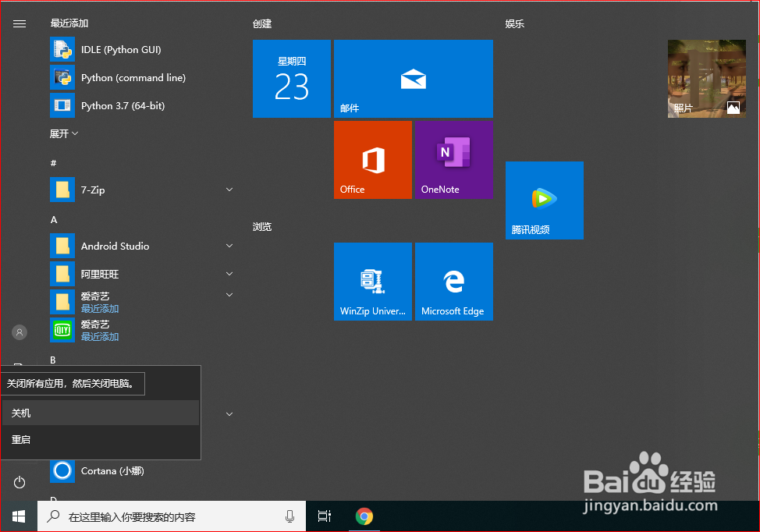Launch Python (command line)
This screenshot has width=760, height=532.
pyautogui.click(x=133, y=77)
